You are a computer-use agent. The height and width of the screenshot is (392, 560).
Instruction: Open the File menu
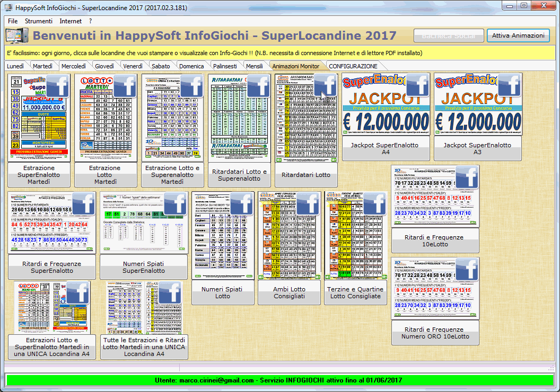point(13,21)
